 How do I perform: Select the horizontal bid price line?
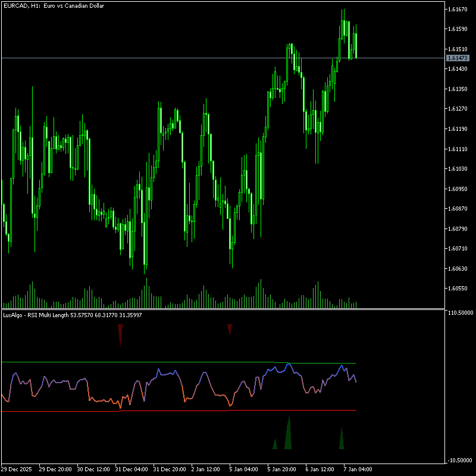click(178, 58)
